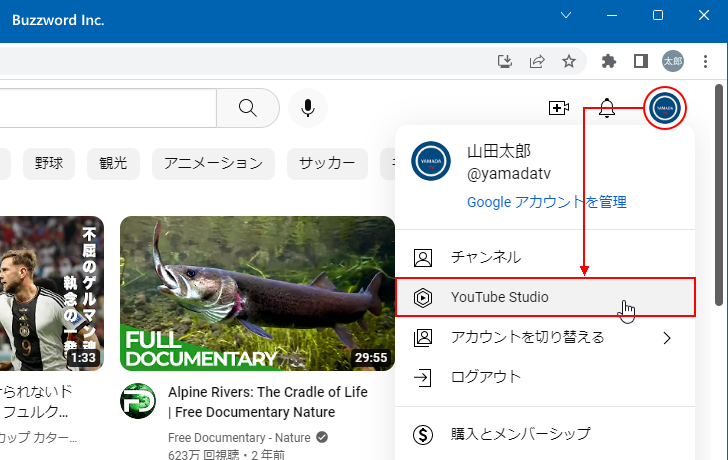Open the create video camera icon
This screenshot has height=460, width=728.
pos(559,108)
